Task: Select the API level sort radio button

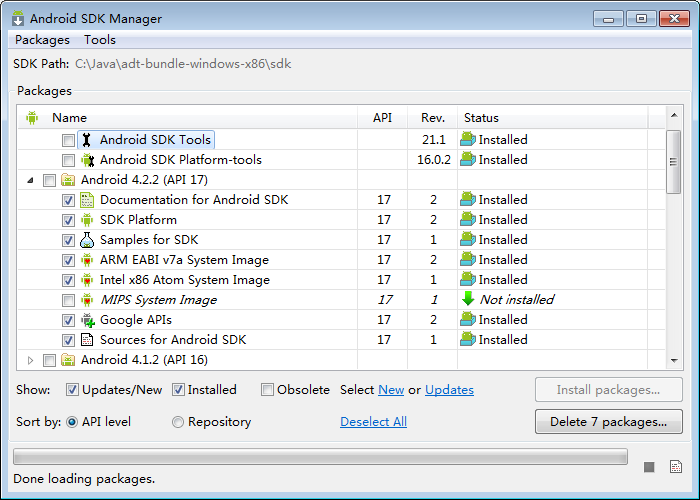Action: point(72,422)
